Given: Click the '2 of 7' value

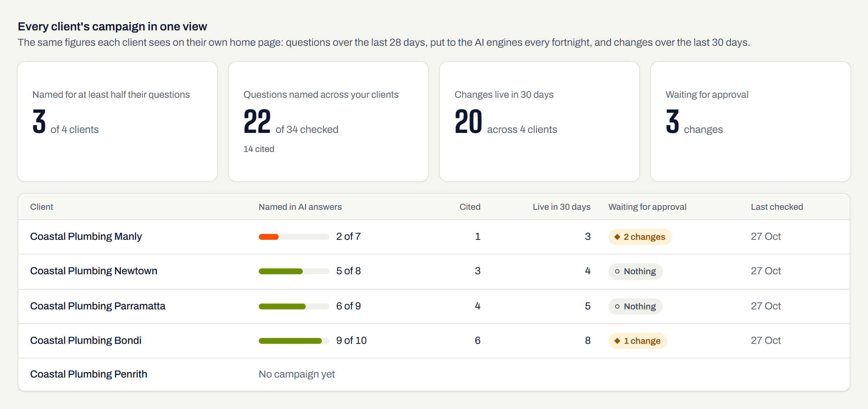Looking at the screenshot, I should coord(349,237).
